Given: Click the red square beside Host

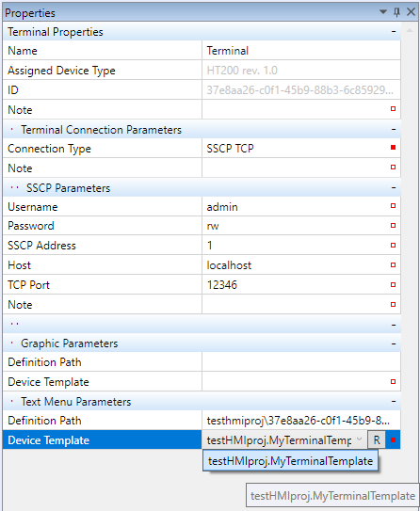Looking at the screenshot, I should pos(393,265).
